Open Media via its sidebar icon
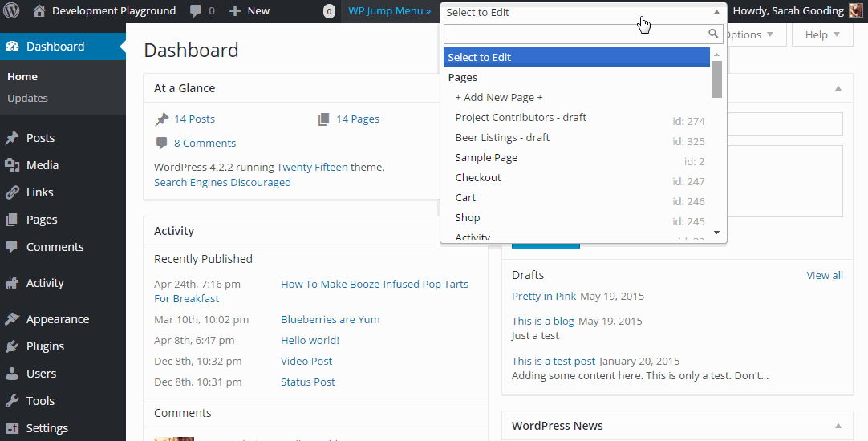The image size is (868, 441). tap(12, 165)
